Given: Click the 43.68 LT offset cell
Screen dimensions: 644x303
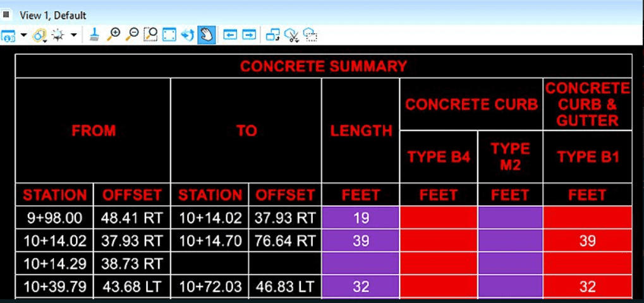Looking at the screenshot, I should (132, 287).
